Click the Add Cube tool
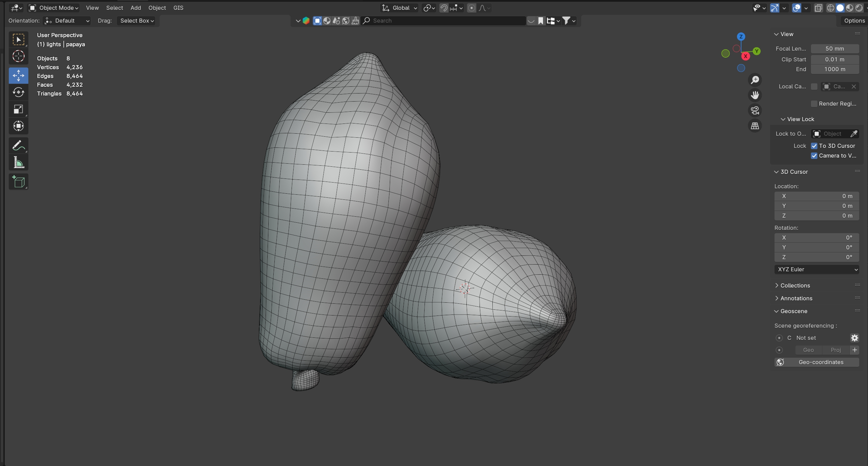This screenshot has width=868, height=466. (x=18, y=182)
